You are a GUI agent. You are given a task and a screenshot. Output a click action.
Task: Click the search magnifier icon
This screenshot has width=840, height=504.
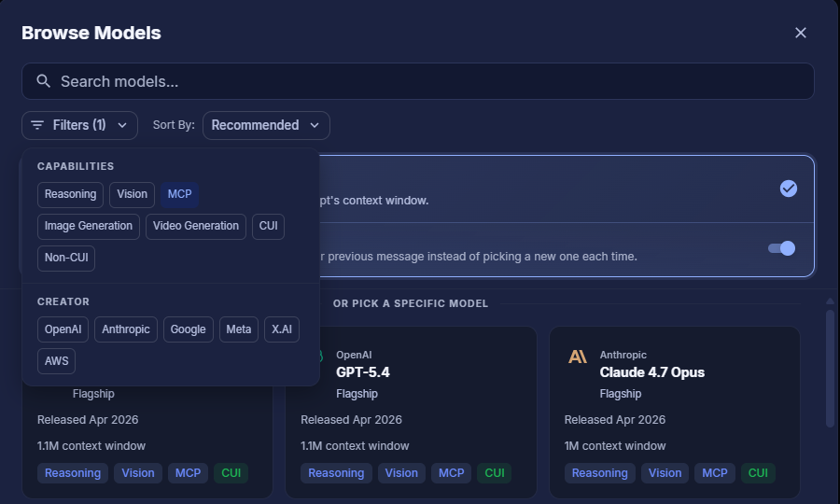(43, 81)
